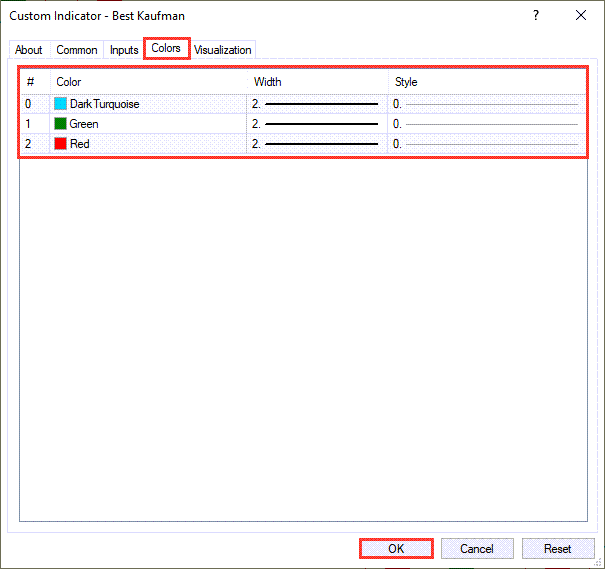Viewport: 605px width, 569px height.
Task: Close the Custom Indicator dialog
Action: click(x=581, y=15)
